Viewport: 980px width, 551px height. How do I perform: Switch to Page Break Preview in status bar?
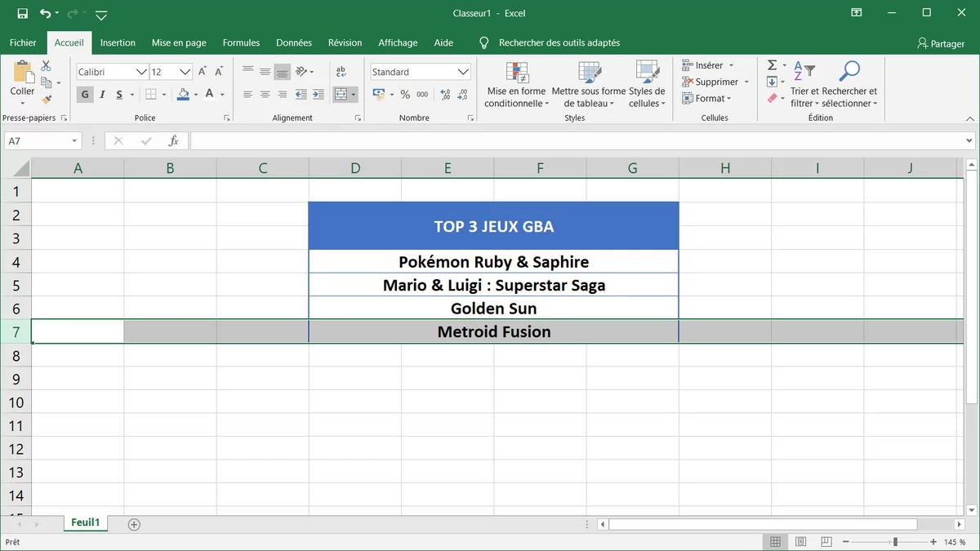pyautogui.click(x=825, y=542)
